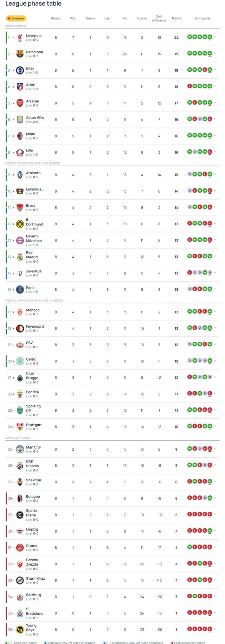Click the Paris club crest
This screenshot has height=644, width=225.
20,290
